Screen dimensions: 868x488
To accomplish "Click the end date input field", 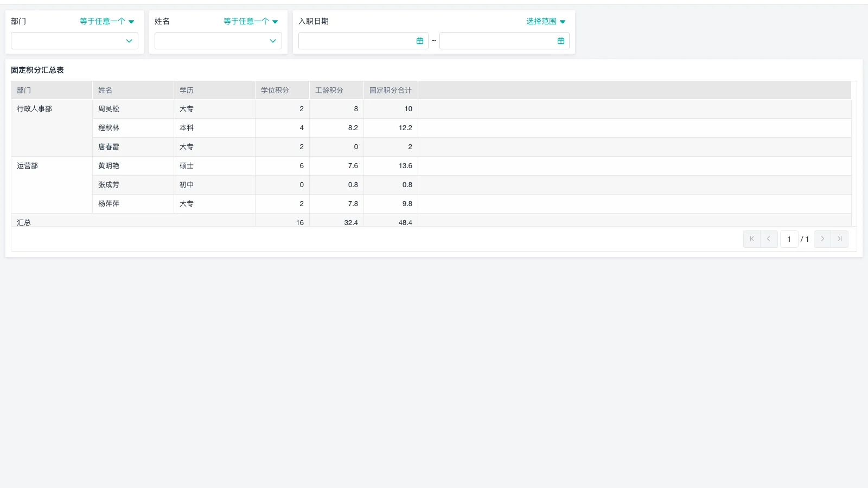I will coord(497,41).
